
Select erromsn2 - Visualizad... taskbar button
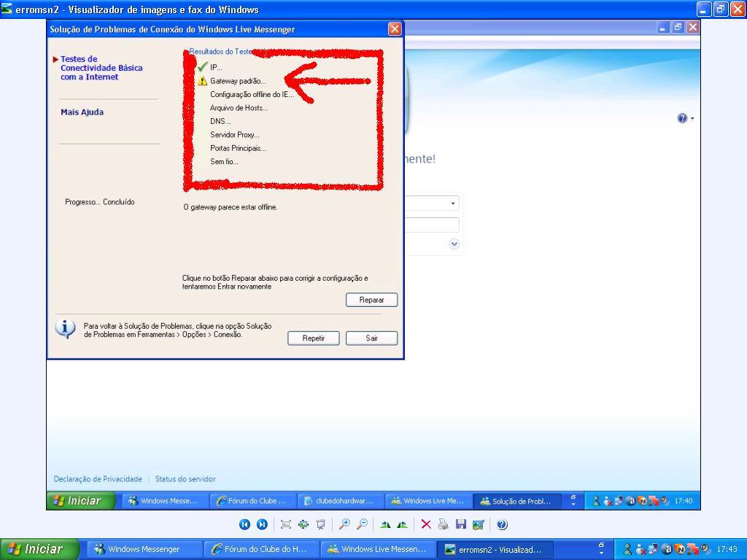tap(495, 549)
